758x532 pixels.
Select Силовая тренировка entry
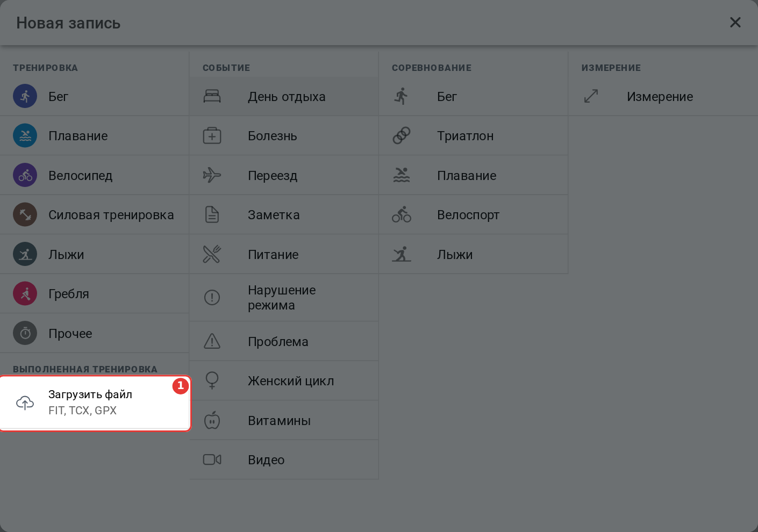point(95,215)
